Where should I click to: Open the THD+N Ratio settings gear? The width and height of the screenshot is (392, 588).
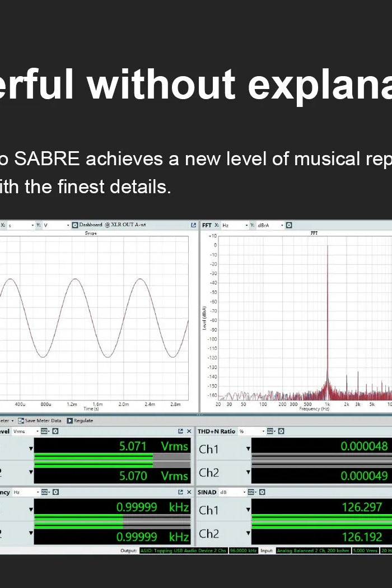point(281,431)
